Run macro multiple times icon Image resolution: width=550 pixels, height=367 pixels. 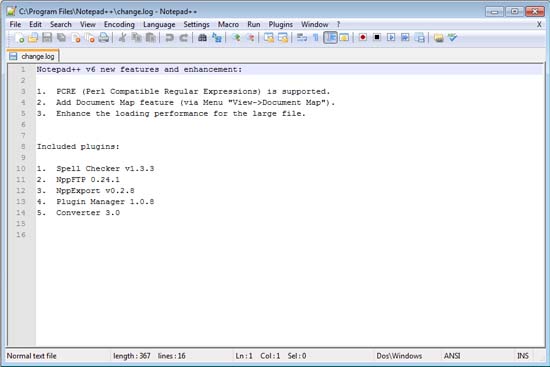pos(405,37)
